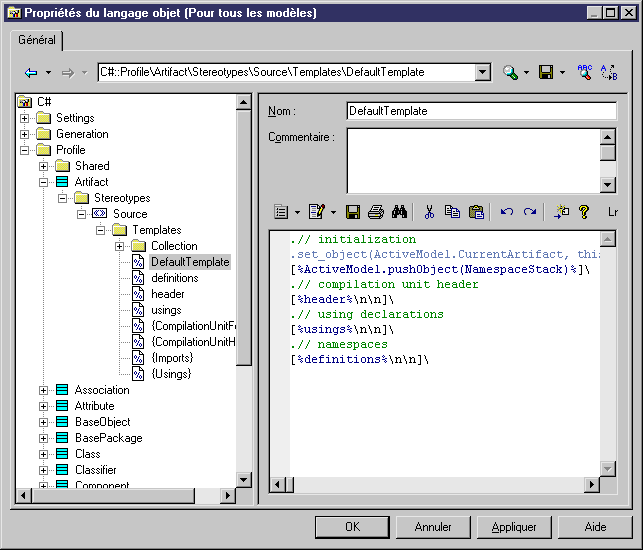This screenshot has width=643, height=550.
Task: Select the Général tab
Action: click(x=37, y=40)
